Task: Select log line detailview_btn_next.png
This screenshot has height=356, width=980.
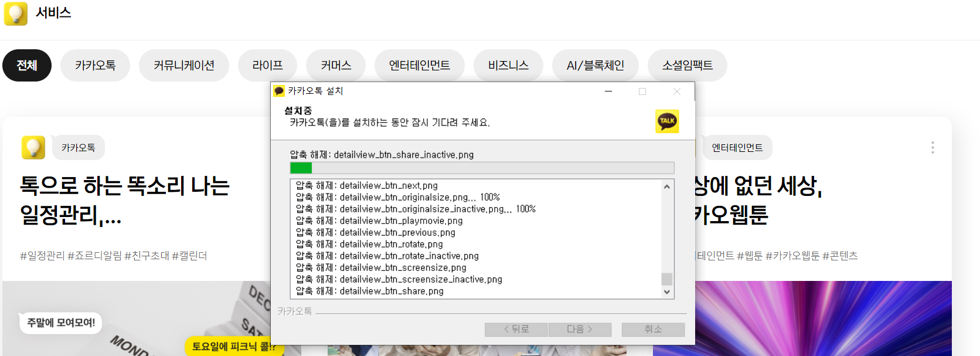Action: tap(367, 185)
